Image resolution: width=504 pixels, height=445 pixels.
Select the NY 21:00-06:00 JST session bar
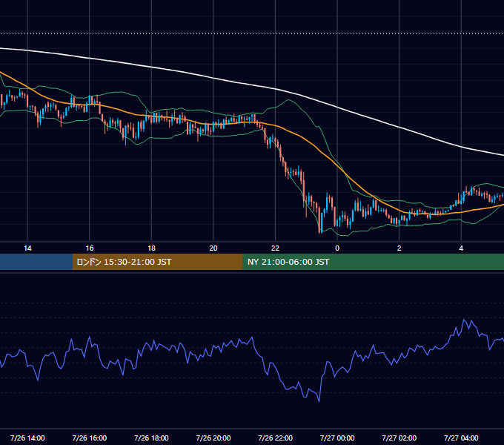pos(373,262)
